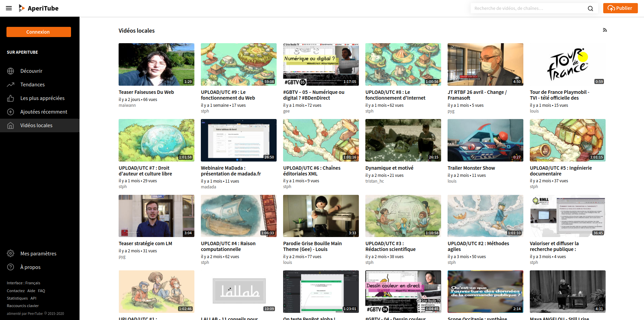Click the Découvrir globe icon
The image size is (644, 320).
point(11,71)
